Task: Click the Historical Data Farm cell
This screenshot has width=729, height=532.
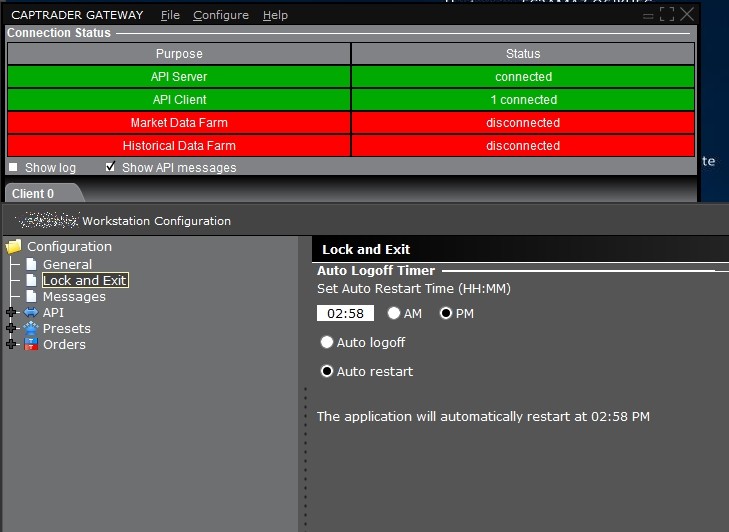Action: (x=179, y=146)
